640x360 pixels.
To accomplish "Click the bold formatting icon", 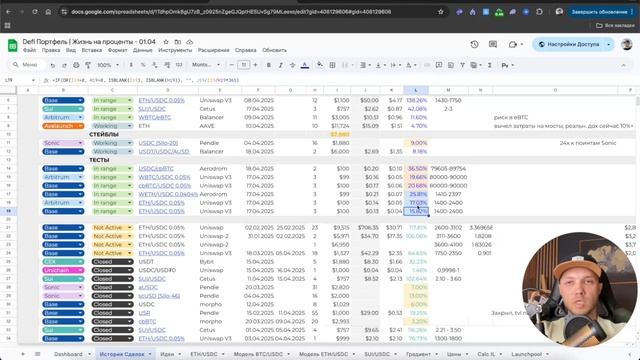I will point(269,65).
